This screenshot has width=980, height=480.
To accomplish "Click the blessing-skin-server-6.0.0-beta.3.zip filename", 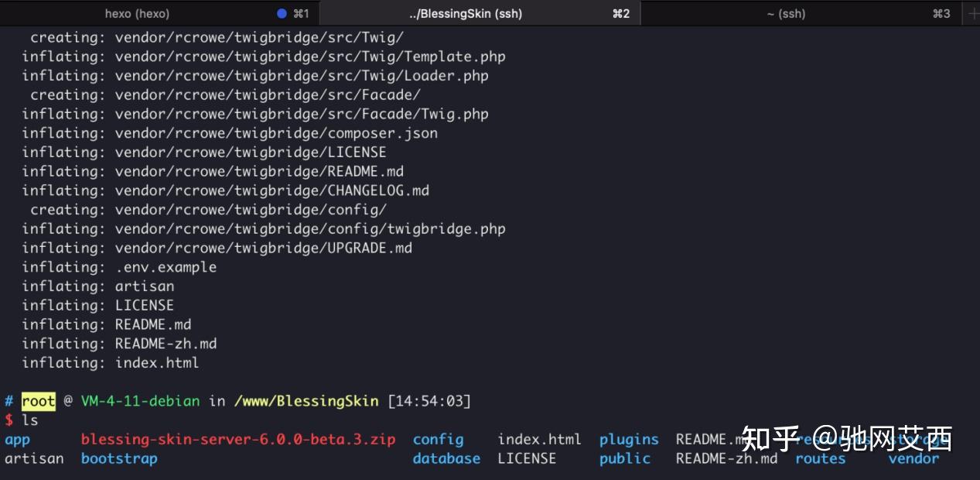I will coord(238,440).
